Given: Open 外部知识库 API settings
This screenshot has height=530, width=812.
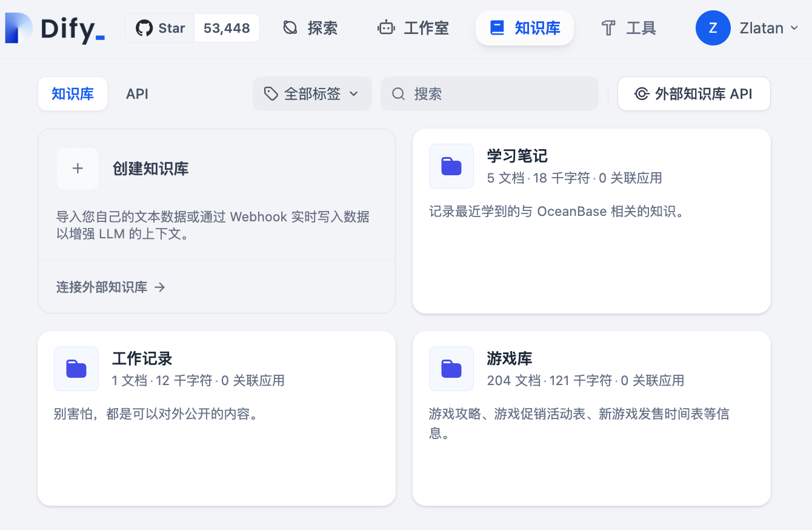Looking at the screenshot, I should [x=694, y=94].
